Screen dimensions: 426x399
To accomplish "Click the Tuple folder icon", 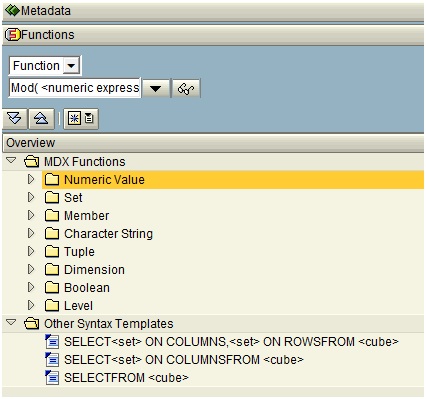I will click(52, 252).
